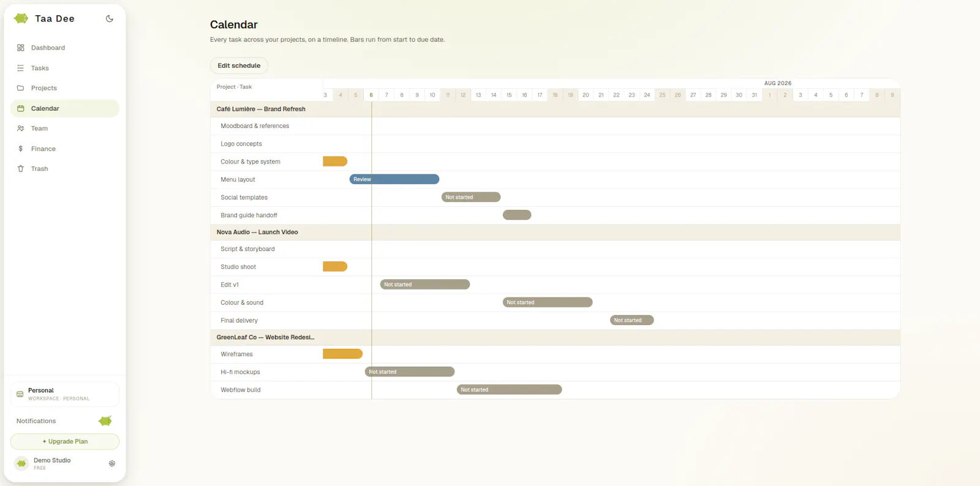Click the Trash bin icon

21,169
